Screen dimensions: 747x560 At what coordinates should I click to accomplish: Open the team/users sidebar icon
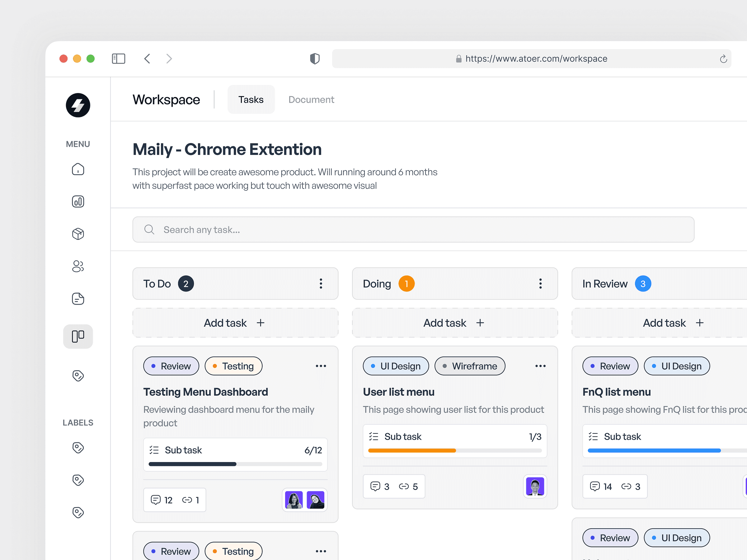pyautogui.click(x=78, y=266)
